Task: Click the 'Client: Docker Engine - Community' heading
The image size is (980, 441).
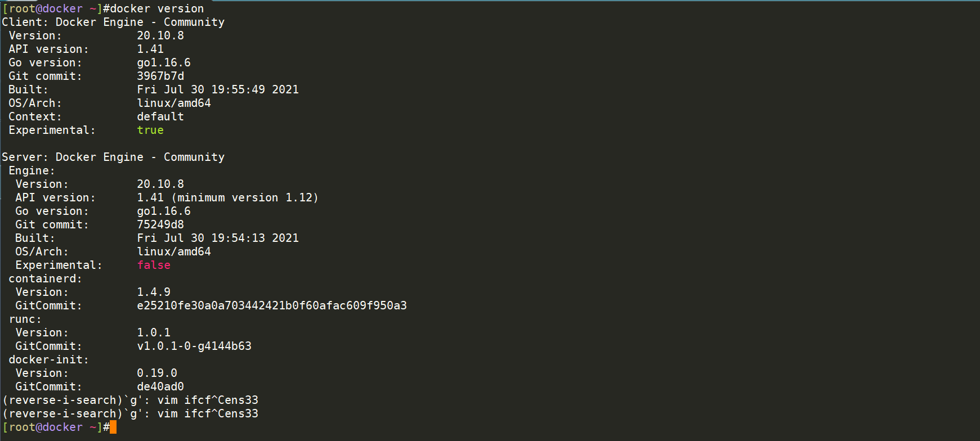Action: point(113,22)
